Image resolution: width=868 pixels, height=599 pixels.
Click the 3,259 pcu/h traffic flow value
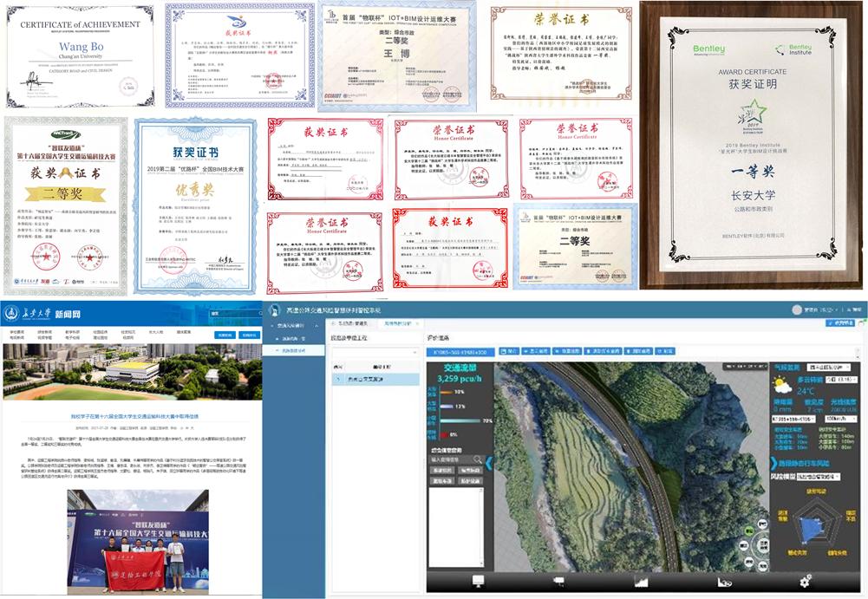tap(460, 379)
